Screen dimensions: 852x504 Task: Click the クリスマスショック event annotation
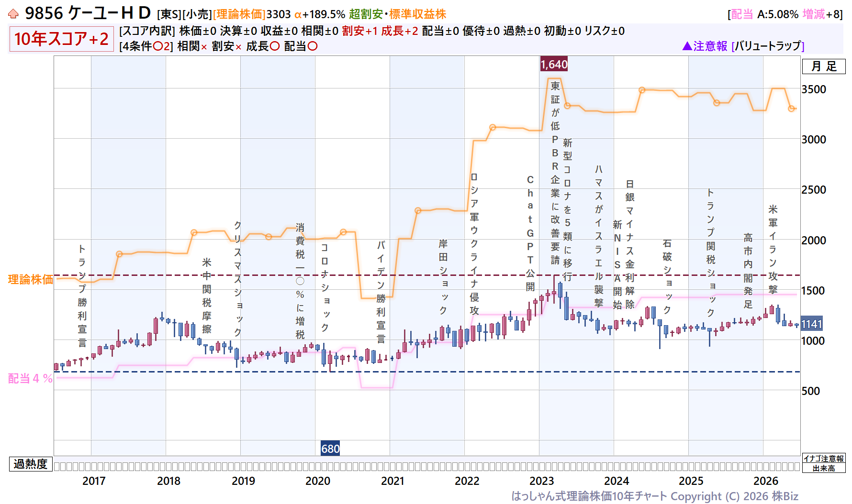[x=238, y=279]
